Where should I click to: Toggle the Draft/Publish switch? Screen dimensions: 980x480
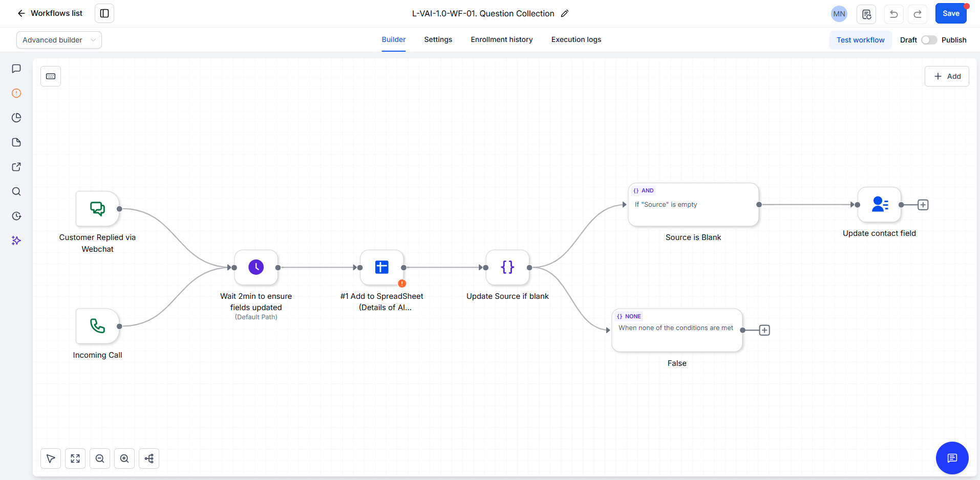click(929, 40)
